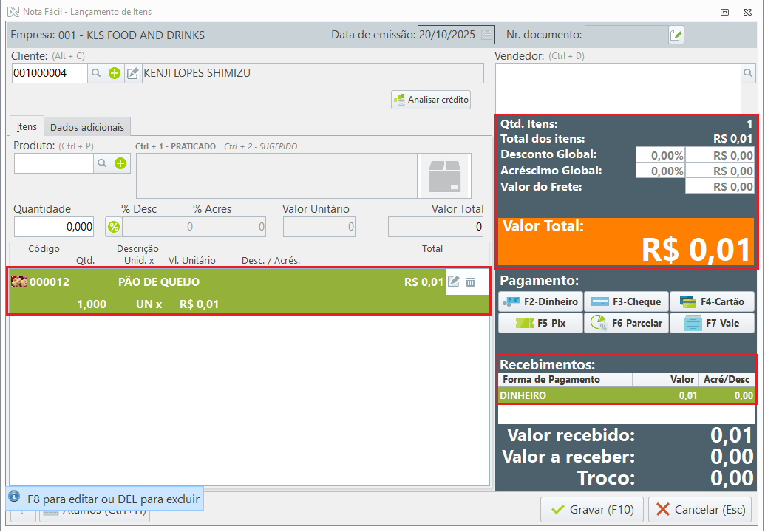The image size is (765, 532).
Task: Click Cancelar (Esc) button
Action: [x=700, y=510]
